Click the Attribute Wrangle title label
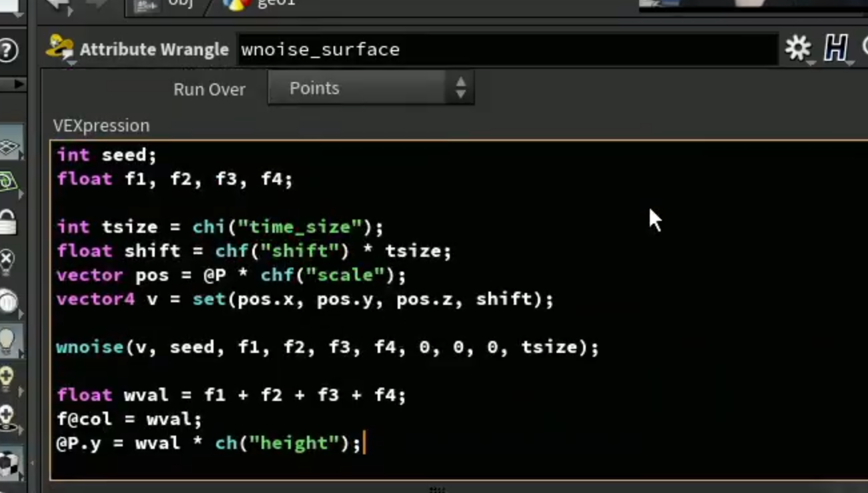The image size is (868, 493). click(154, 49)
